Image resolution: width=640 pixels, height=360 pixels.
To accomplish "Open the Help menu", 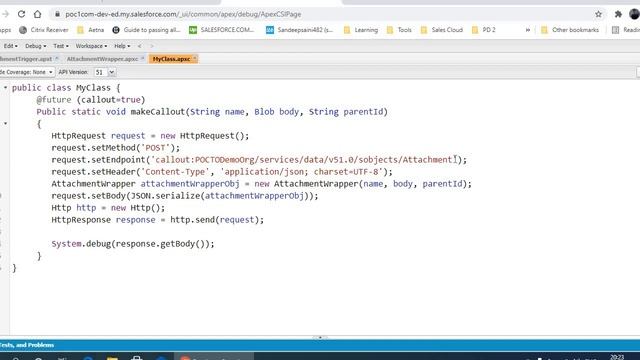I will pyautogui.click(x=122, y=46).
